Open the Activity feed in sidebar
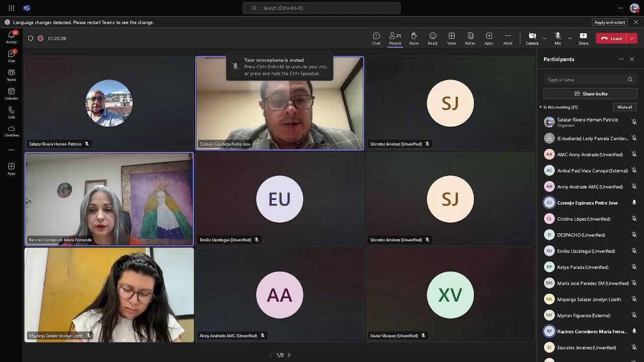Viewport: 644px width, 362px height. (x=11, y=37)
